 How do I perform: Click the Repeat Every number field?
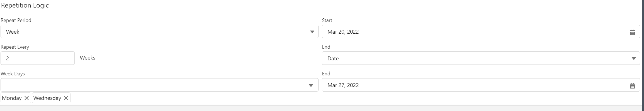click(38, 58)
